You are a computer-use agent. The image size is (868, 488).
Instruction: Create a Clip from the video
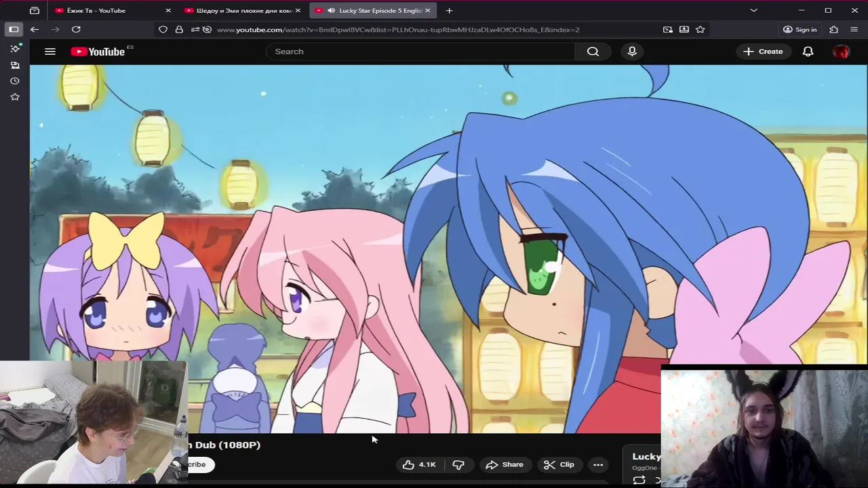[559, 464]
